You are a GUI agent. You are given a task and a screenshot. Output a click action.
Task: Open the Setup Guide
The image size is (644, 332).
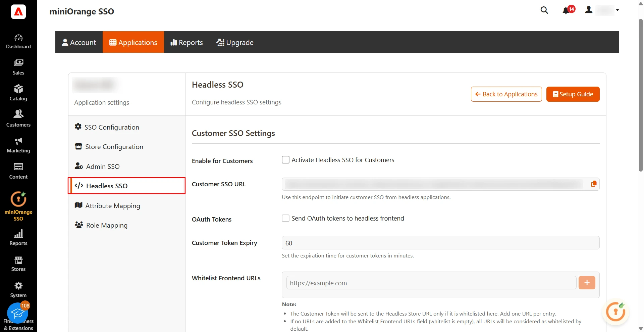click(573, 94)
